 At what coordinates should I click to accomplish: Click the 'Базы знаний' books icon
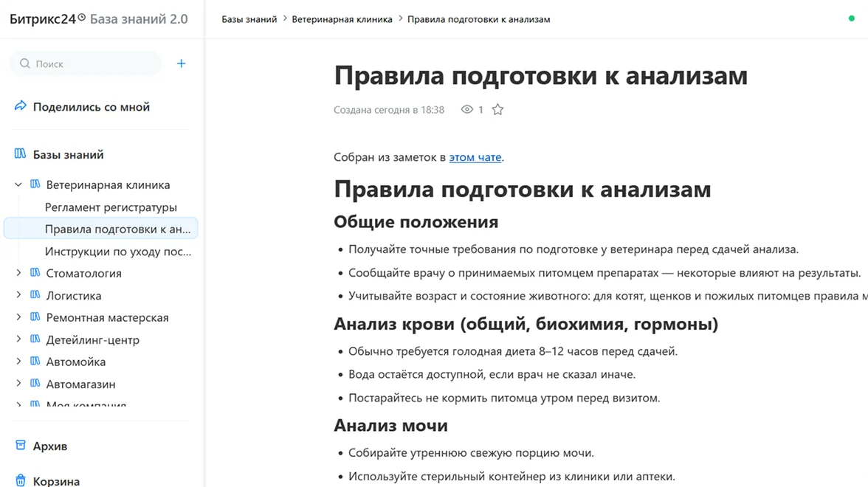pos(20,153)
